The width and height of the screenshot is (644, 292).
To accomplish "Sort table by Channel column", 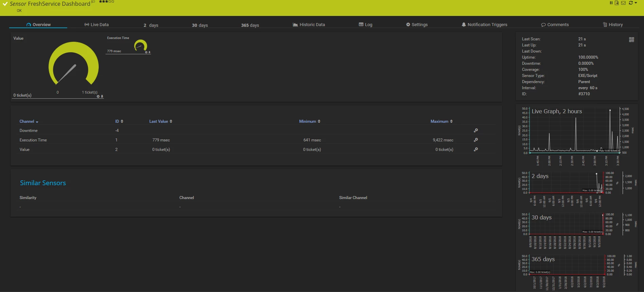I will coord(29,121).
